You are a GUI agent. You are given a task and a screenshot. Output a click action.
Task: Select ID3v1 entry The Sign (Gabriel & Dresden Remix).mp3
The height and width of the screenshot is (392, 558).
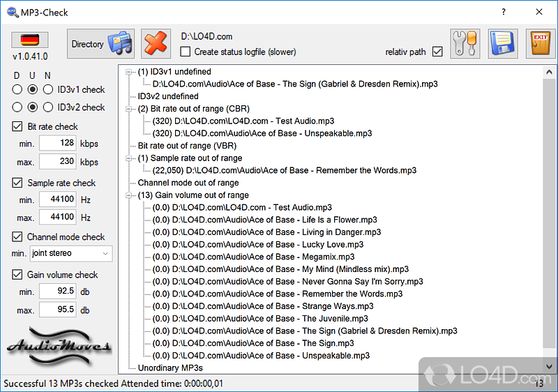[295, 84]
